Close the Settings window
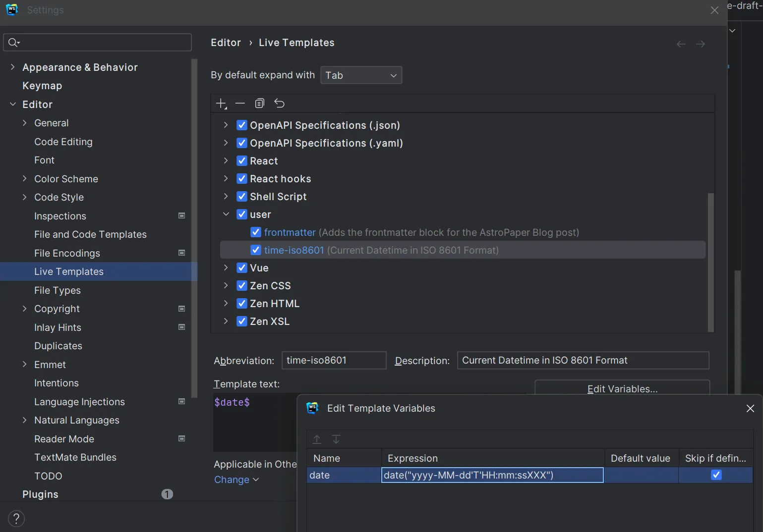The width and height of the screenshot is (763, 532). point(714,10)
